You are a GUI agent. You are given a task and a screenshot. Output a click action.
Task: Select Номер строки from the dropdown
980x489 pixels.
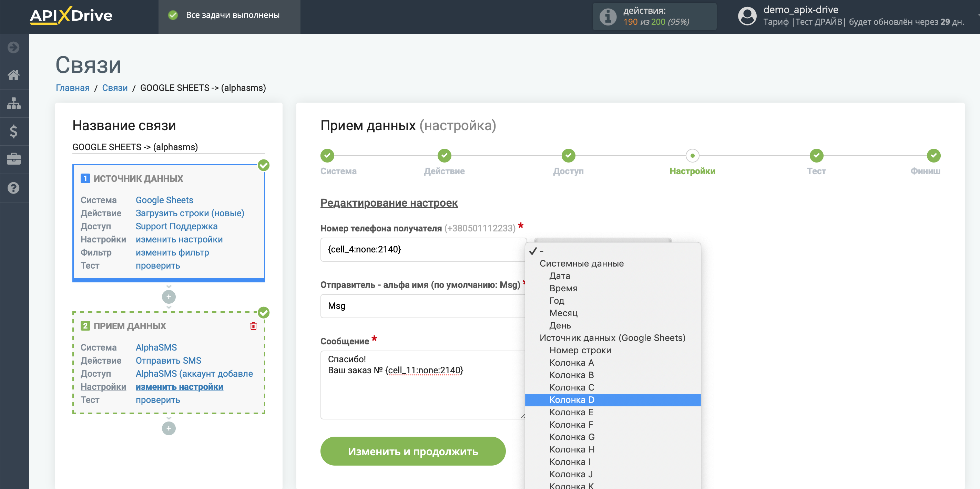click(613, 350)
